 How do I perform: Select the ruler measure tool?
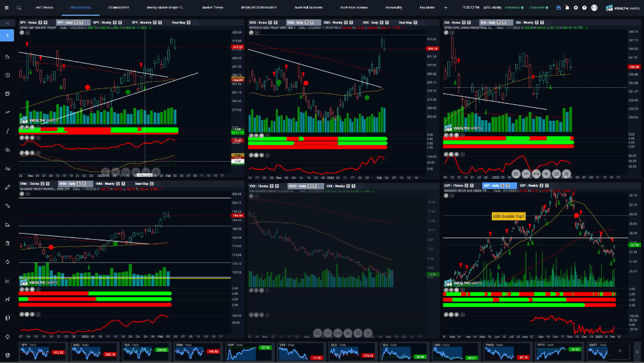[7, 206]
